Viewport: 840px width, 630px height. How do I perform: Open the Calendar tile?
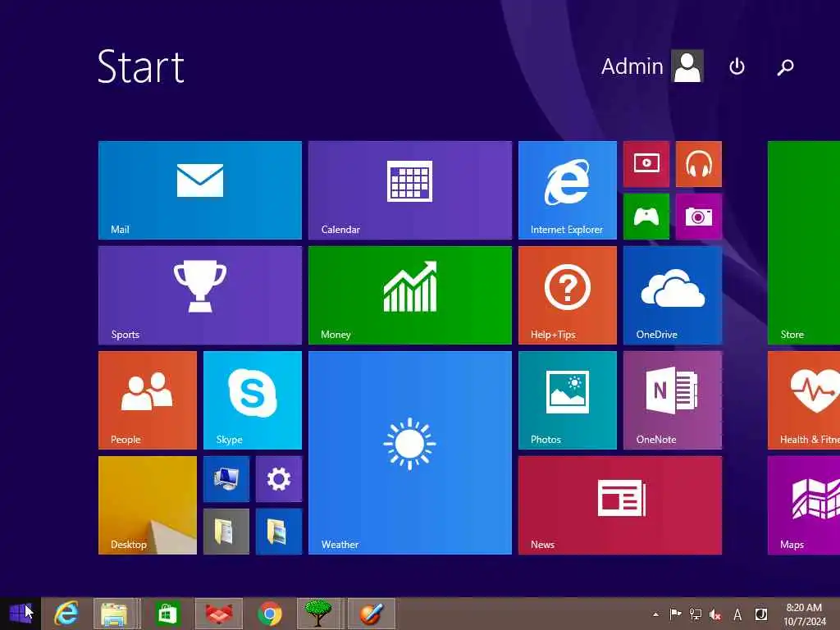(x=410, y=190)
